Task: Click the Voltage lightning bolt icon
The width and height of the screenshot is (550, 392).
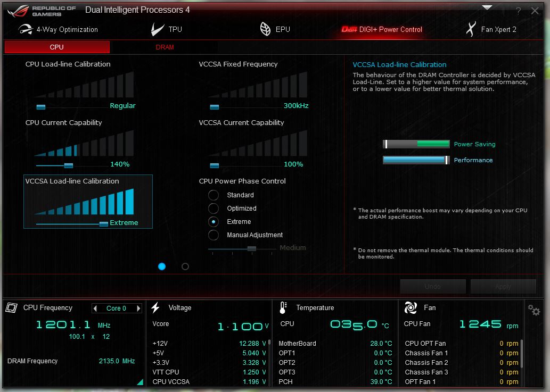Action: click(155, 307)
